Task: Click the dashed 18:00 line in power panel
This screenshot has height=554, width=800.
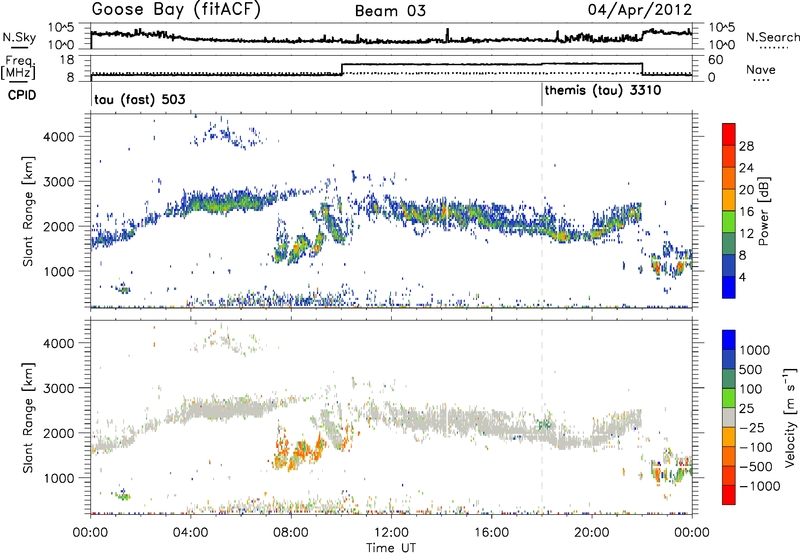Action: [542, 209]
